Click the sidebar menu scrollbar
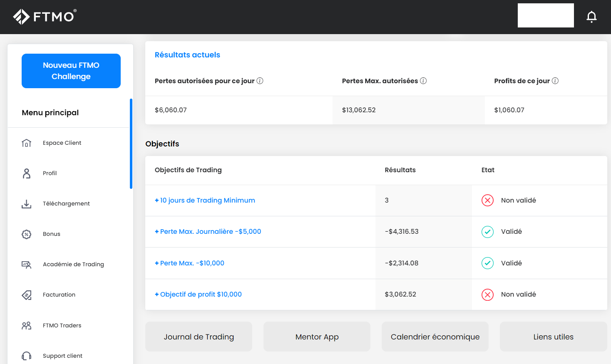 click(x=131, y=144)
